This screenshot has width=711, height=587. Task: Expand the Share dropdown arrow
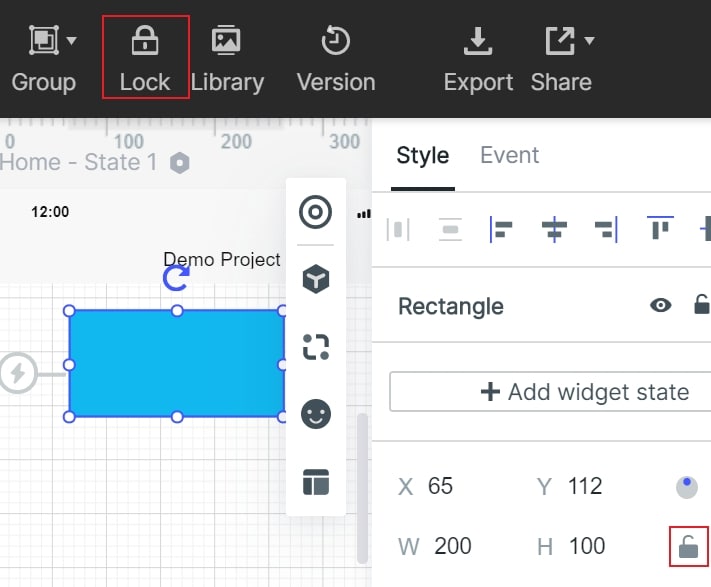coord(589,41)
